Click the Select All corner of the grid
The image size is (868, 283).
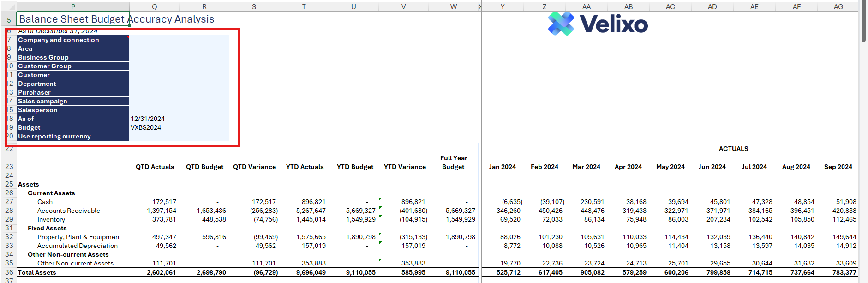click(8, 6)
